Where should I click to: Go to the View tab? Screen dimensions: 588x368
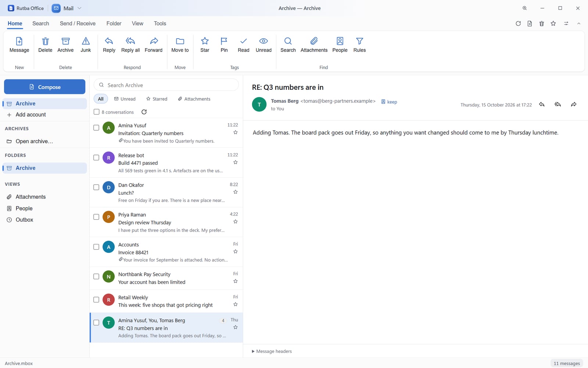[137, 24]
